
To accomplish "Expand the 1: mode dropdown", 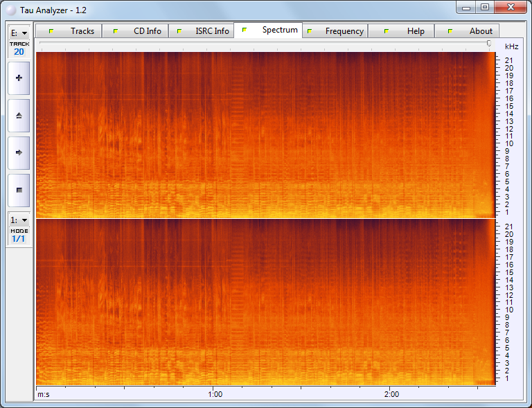I will [x=19, y=220].
